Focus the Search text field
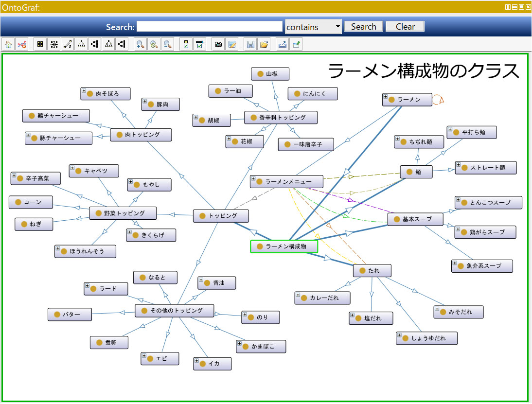 [x=209, y=26]
